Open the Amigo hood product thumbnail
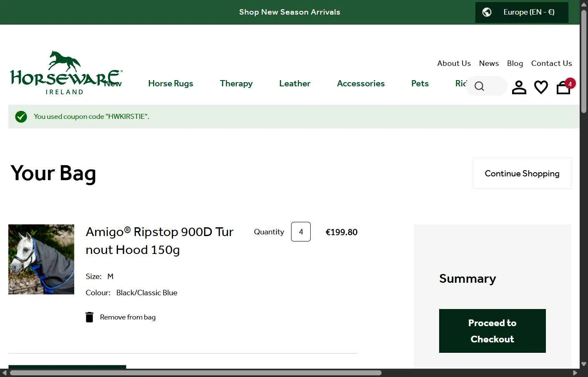Image resolution: width=588 pixels, height=377 pixels. 41,259
